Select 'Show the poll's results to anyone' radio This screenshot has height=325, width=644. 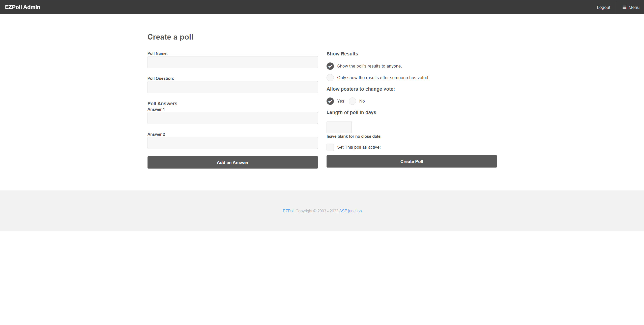[x=330, y=66]
